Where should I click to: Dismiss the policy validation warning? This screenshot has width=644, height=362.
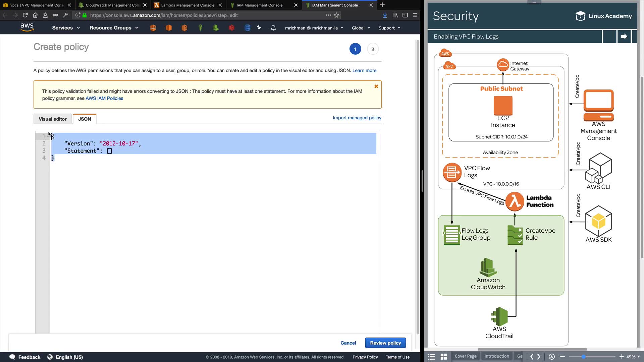[x=376, y=86]
